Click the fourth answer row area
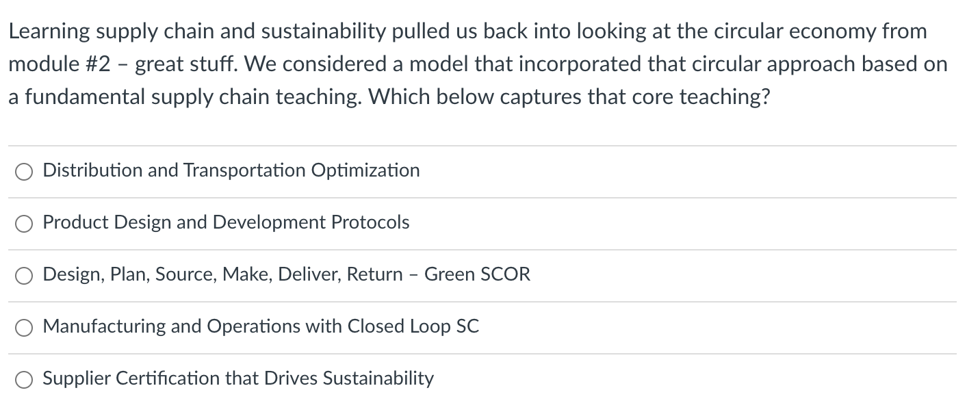 (479, 326)
